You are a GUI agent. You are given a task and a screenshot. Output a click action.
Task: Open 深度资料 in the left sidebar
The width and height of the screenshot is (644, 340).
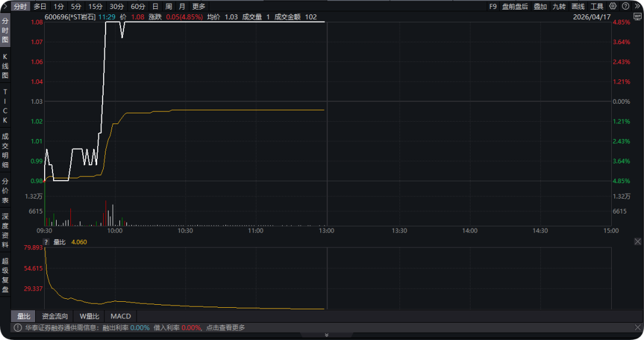tap(5, 230)
